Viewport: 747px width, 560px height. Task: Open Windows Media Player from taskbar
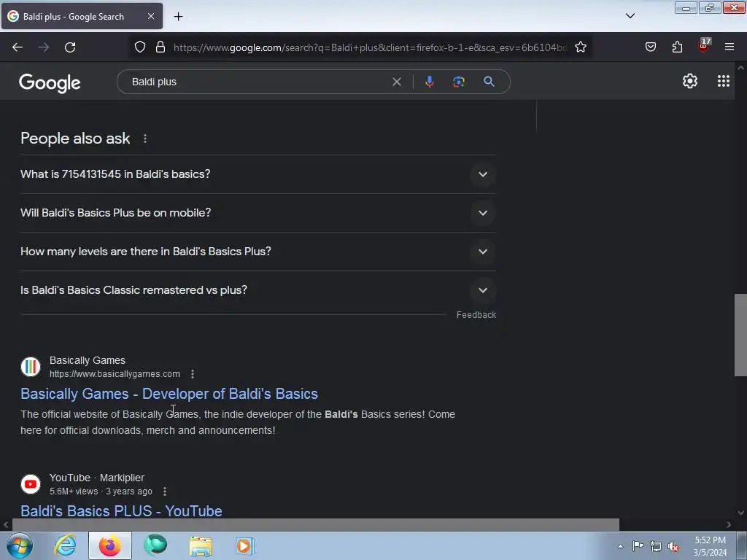tap(245, 545)
